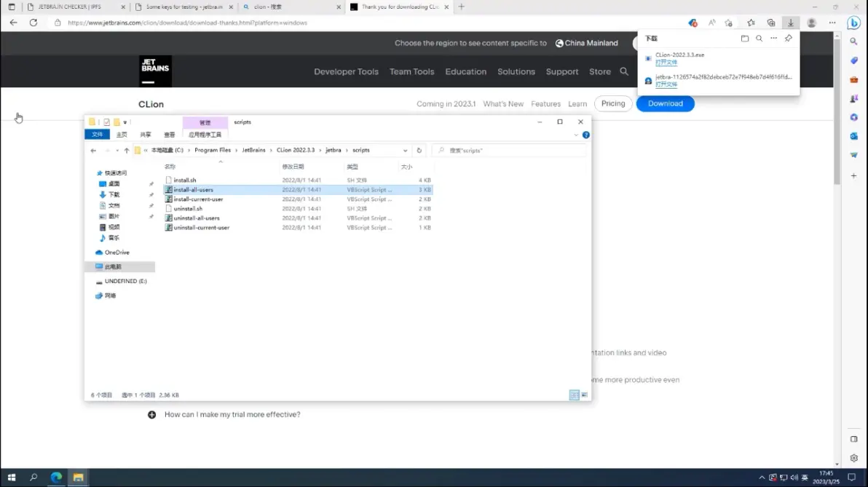Screen dimensions: 868x487
Task: Click the blue Download button
Action: [665, 103]
